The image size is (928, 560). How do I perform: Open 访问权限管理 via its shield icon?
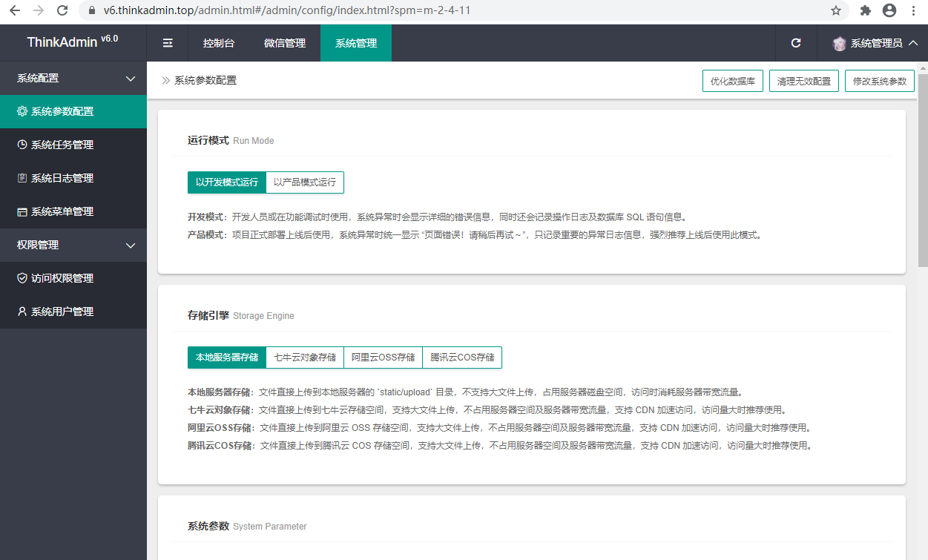coord(24,277)
